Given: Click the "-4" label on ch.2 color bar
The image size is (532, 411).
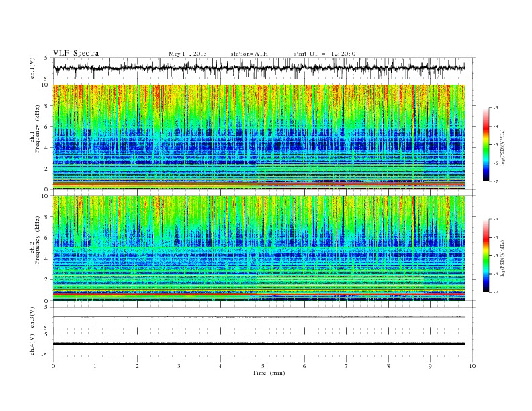Looking at the screenshot, I should tap(496, 237).
